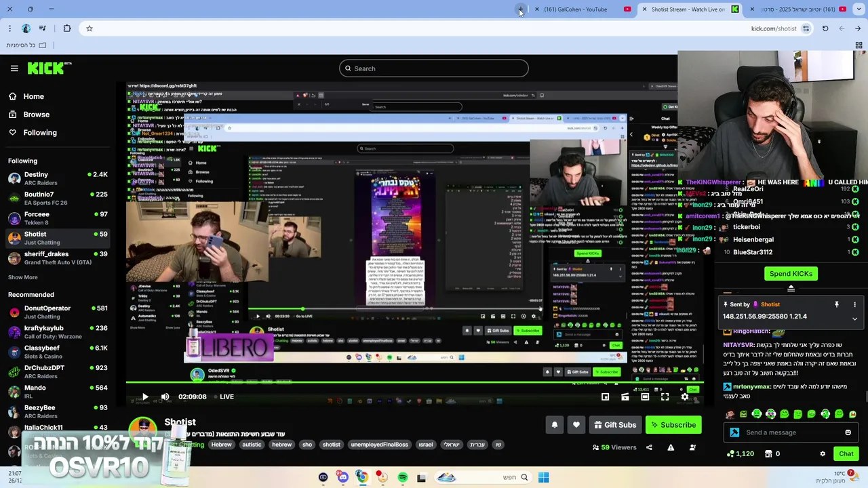This screenshot has height=488, width=868.
Task: Open the KICKs shop icon
Action: click(x=768, y=454)
